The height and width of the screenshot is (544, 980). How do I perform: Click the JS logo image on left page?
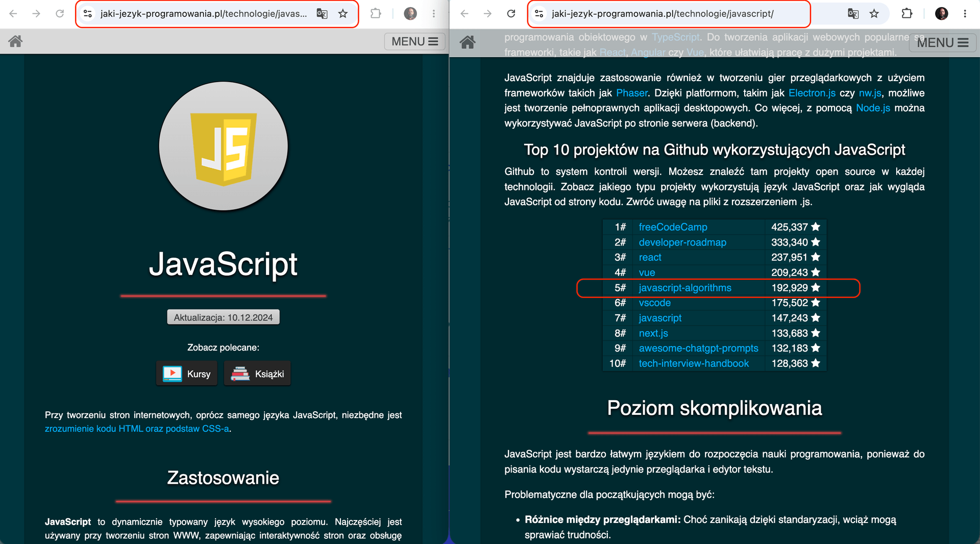tap(224, 146)
